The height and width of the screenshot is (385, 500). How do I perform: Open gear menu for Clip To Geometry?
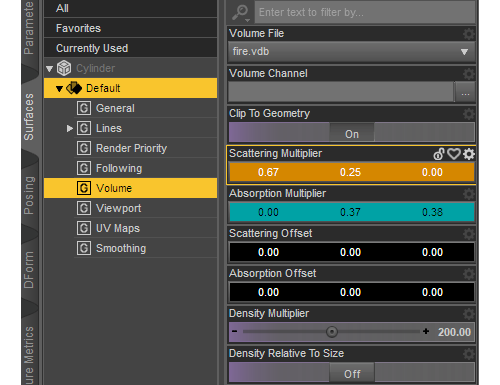pos(469,114)
